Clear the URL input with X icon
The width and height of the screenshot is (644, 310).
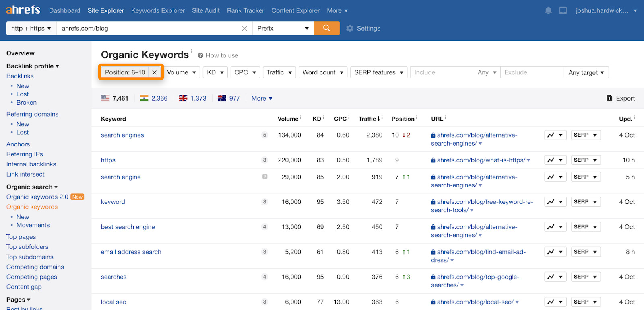[x=244, y=28]
